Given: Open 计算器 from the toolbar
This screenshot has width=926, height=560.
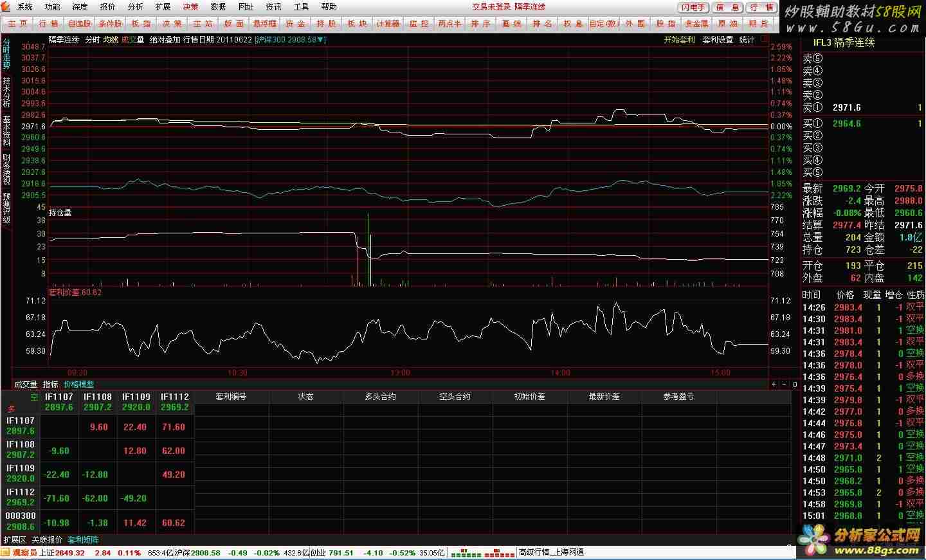Looking at the screenshot, I should tap(387, 24).
